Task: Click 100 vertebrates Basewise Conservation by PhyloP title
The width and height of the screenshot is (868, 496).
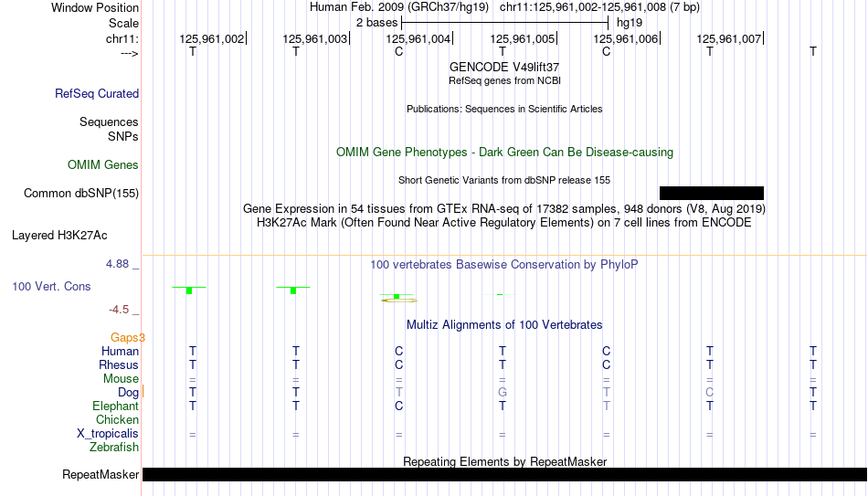Action: [504, 265]
